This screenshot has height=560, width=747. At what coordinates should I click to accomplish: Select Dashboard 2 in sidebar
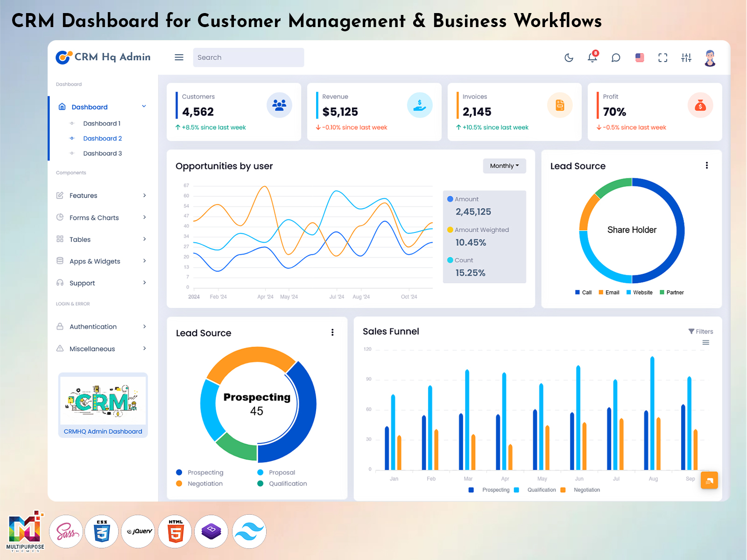tap(103, 139)
